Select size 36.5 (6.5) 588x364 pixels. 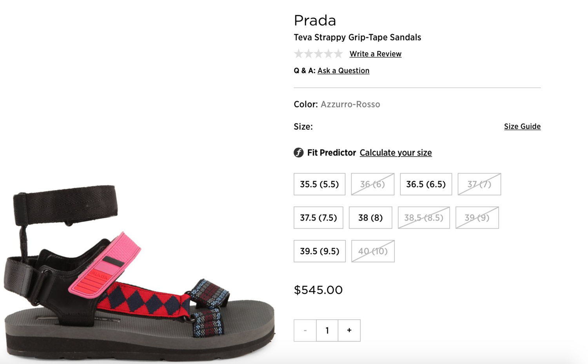click(426, 184)
